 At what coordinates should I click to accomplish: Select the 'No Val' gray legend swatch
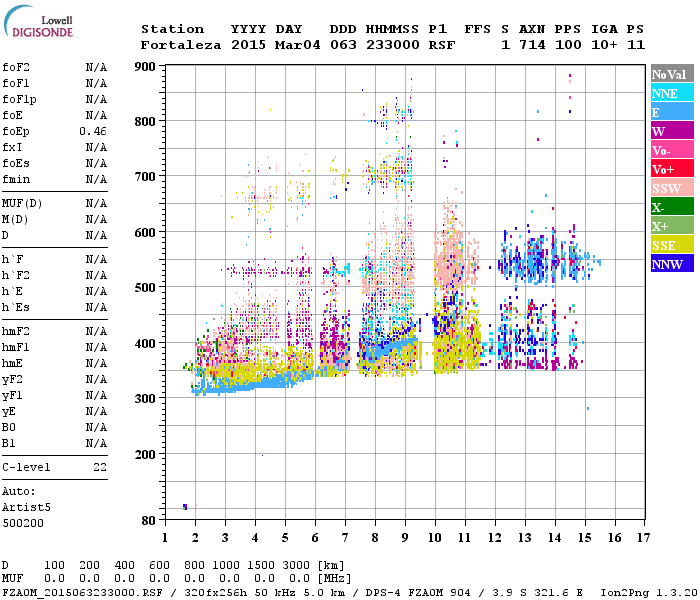pos(672,74)
